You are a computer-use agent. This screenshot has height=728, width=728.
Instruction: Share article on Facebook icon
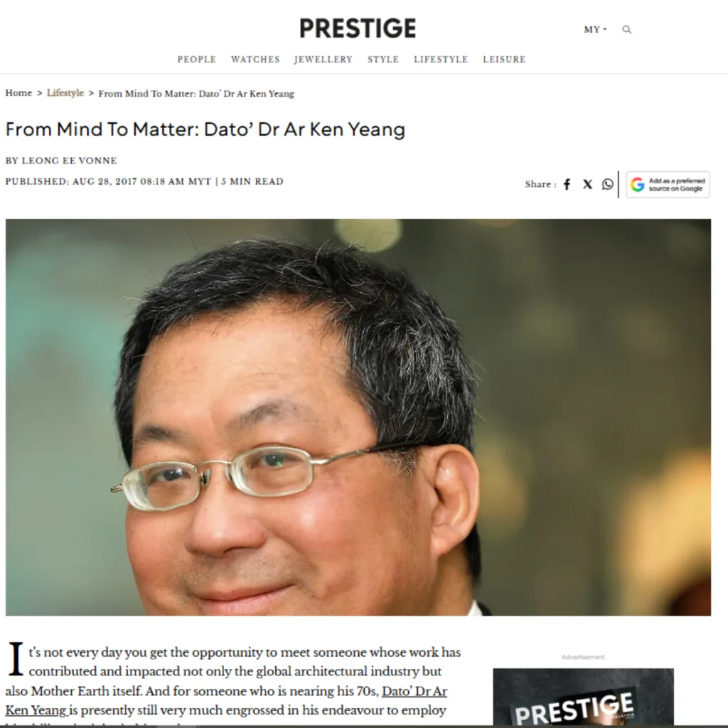point(567,184)
